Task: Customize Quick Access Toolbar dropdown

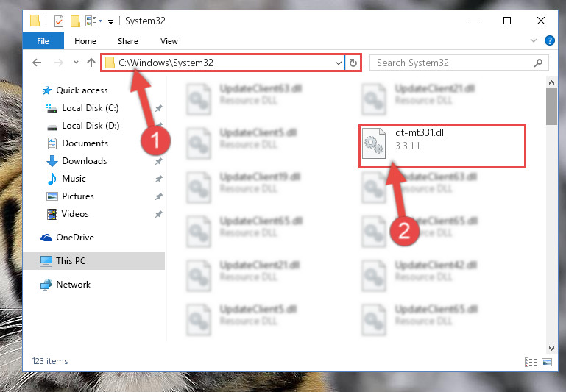Action: click(111, 22)
